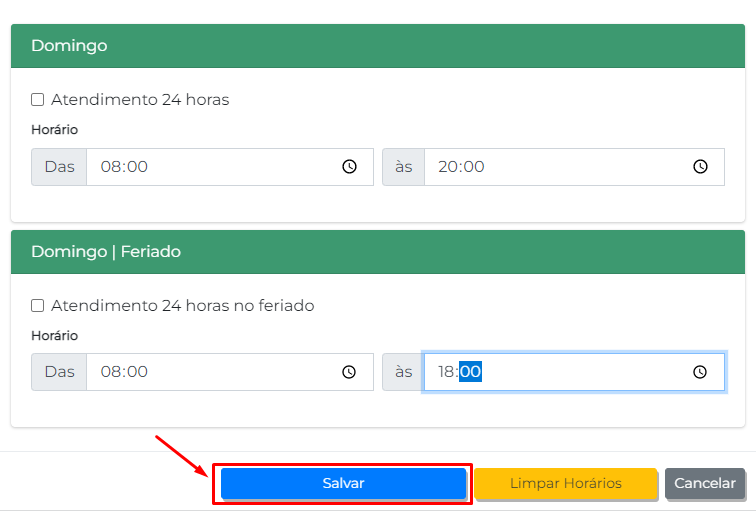
Task: Click the às label in Domingo section
Action: 404,167
